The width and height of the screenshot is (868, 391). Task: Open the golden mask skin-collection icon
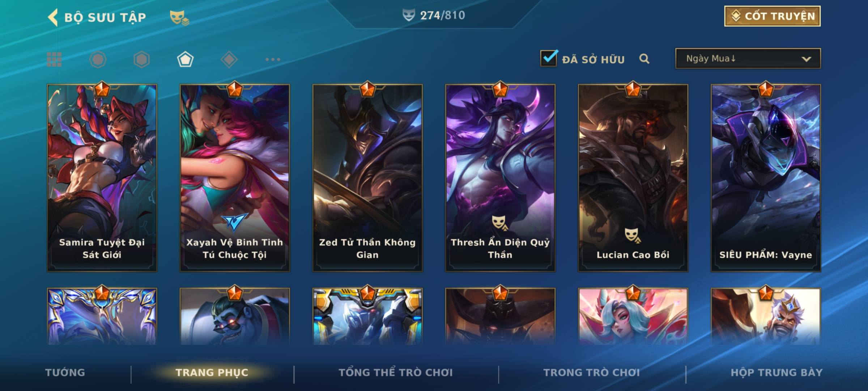179,17
